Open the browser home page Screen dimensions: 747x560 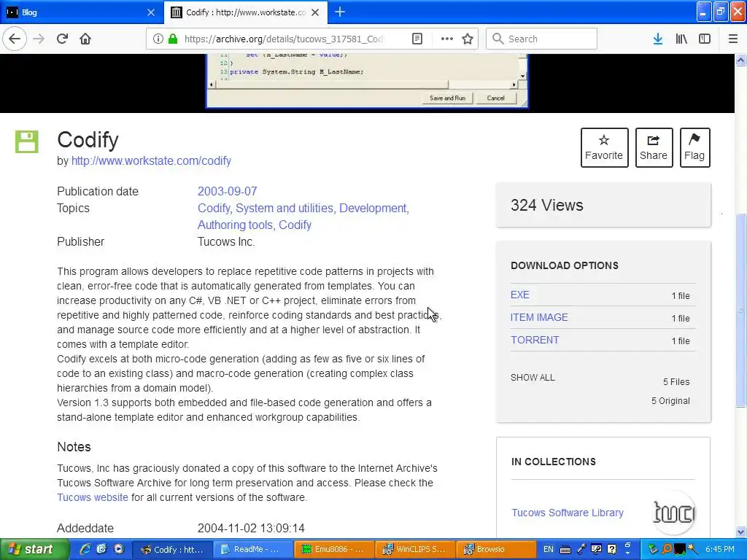pos(85,39)
